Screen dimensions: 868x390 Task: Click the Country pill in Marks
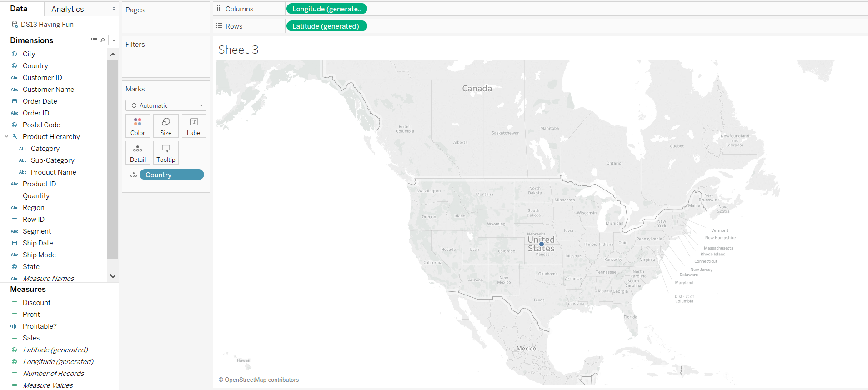[x=171, y=175]
